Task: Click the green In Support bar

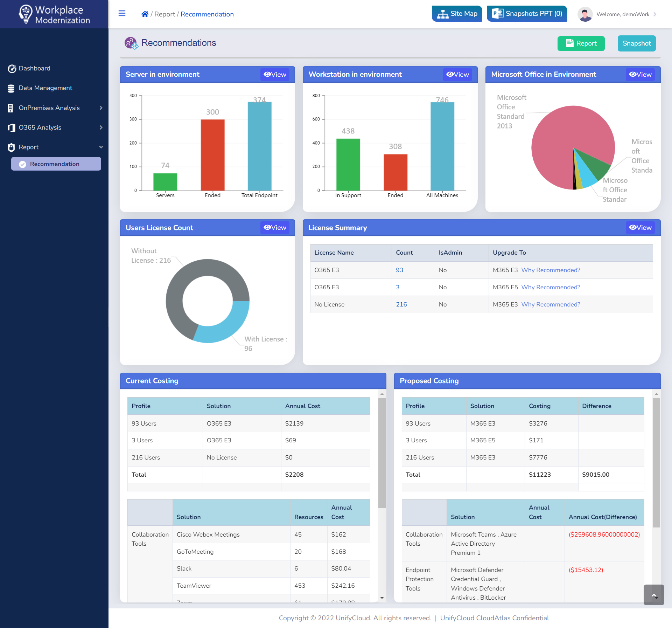Action: pos(348,165)
